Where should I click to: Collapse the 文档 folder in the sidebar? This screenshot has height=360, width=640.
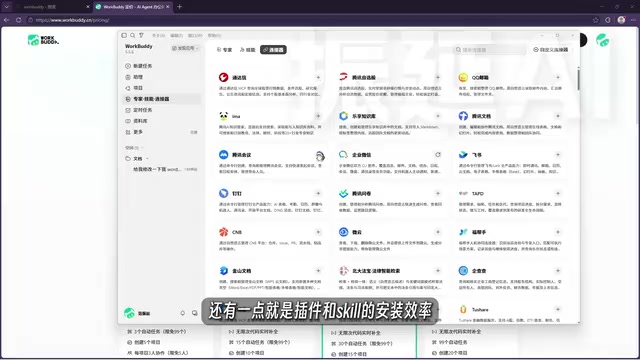point(147,158)
